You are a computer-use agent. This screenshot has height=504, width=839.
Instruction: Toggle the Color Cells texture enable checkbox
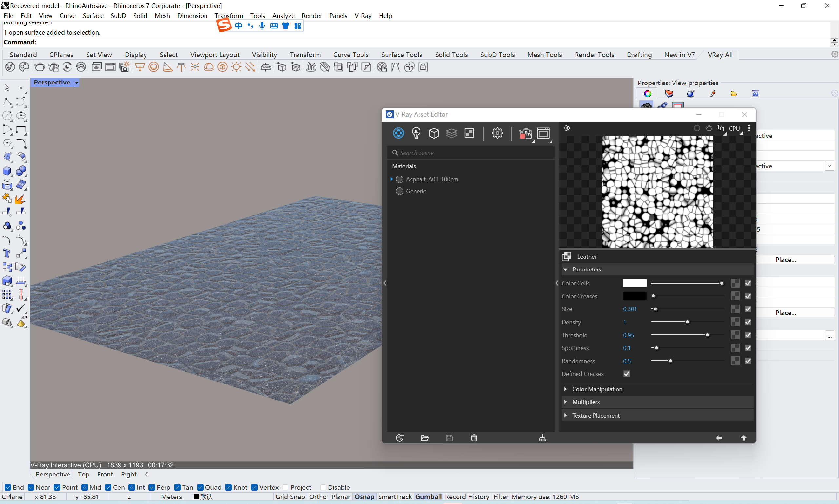(748, 283)
